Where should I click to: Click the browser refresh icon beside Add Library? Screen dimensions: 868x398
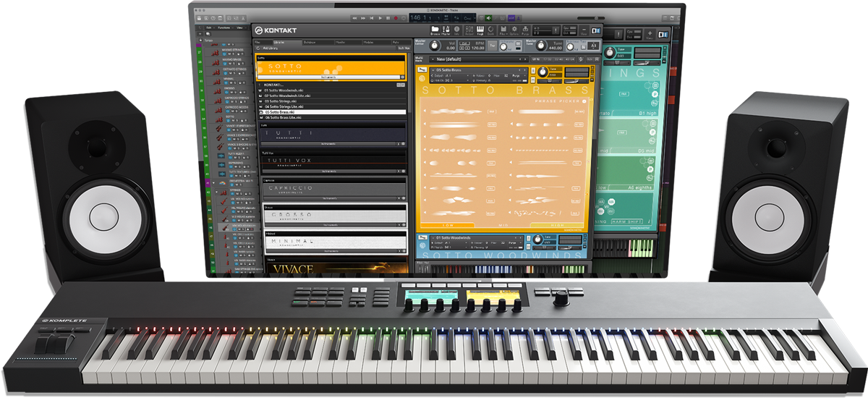(x=258, y=48)
